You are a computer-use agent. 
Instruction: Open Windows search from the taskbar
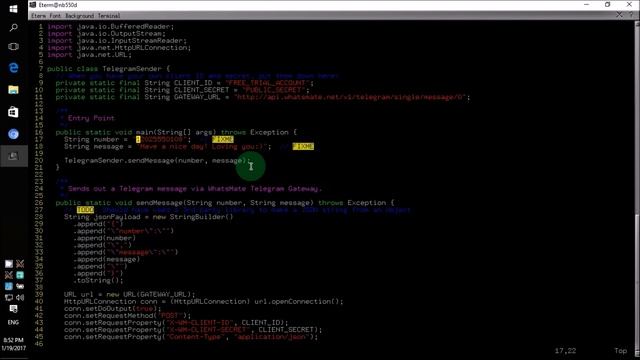[x=13, y=27]
